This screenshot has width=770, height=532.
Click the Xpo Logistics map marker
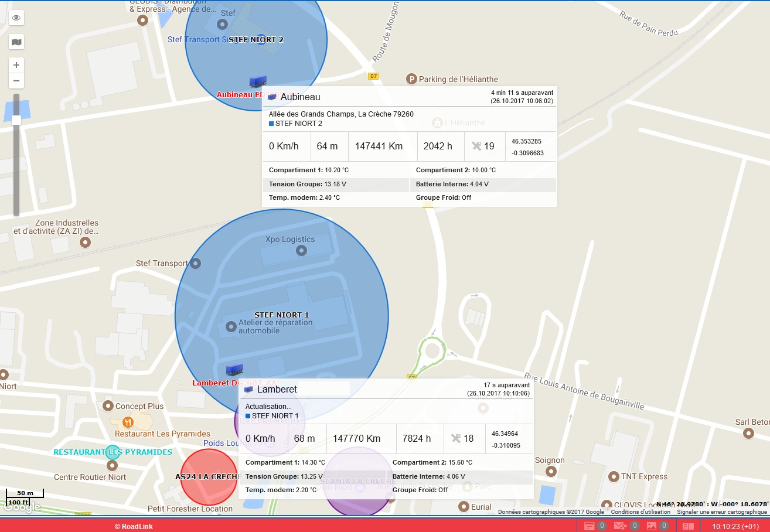[x=301, y=251]
